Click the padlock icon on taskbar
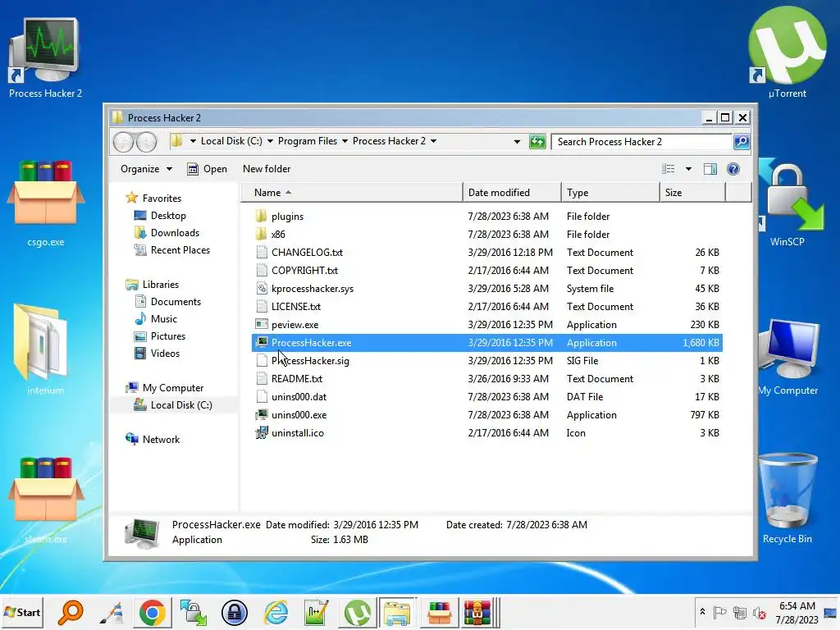The image size is (840, 630). [235, 612]
